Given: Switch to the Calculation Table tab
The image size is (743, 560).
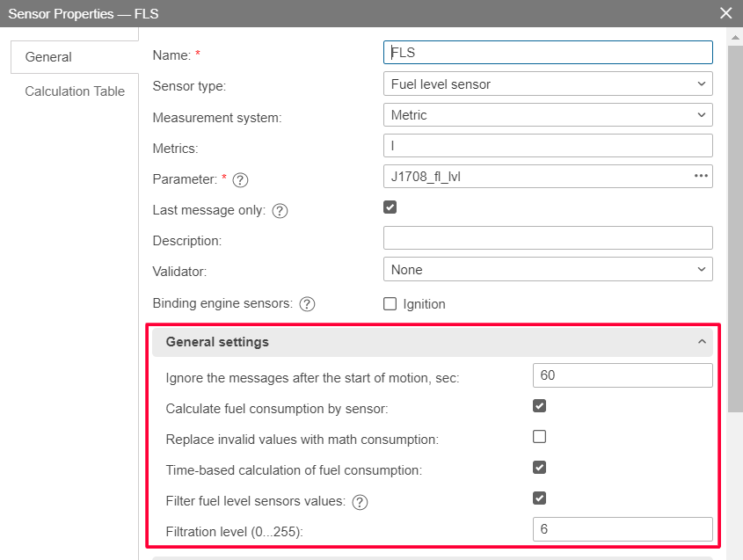Looking at the screenshot, I should point(75,91).
